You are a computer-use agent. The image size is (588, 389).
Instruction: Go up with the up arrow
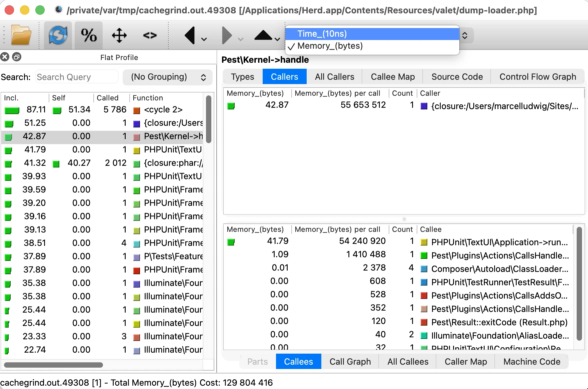pos(263,35)
